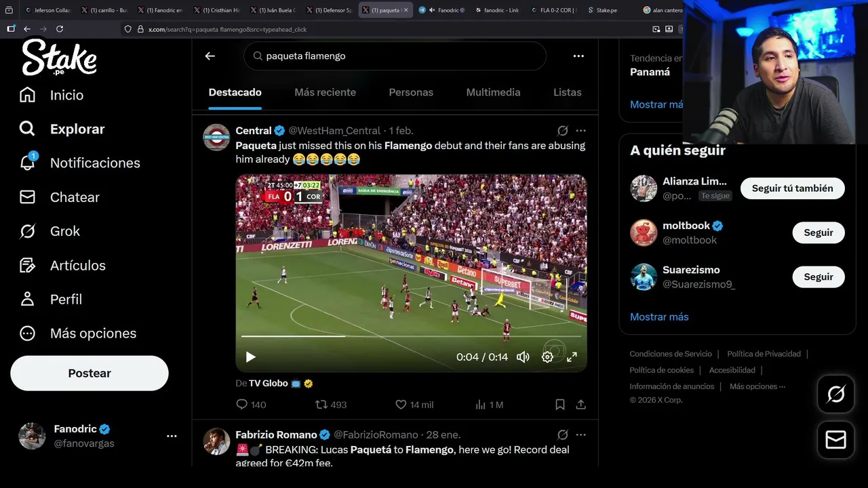This screenshot has height=488, width=868.
Task: Bookmark the Central Paqueta post
Action: 560,405
